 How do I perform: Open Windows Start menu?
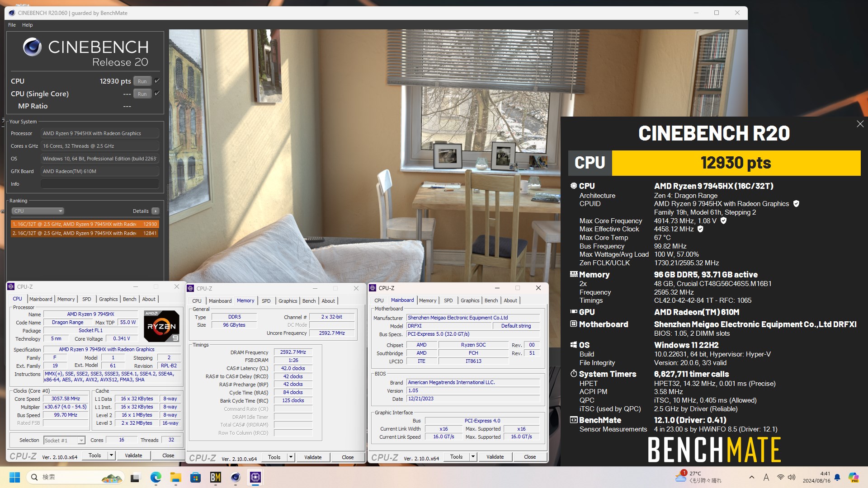click(x=14, y=477)
